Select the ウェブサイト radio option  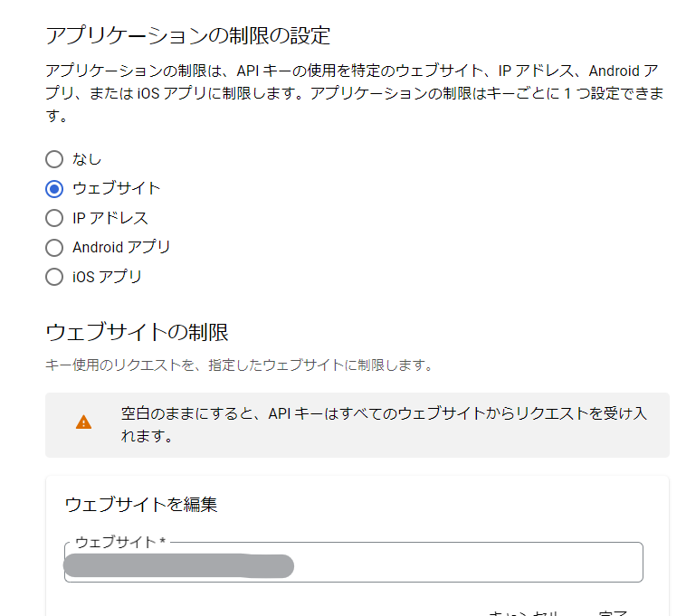pos(54,188)
